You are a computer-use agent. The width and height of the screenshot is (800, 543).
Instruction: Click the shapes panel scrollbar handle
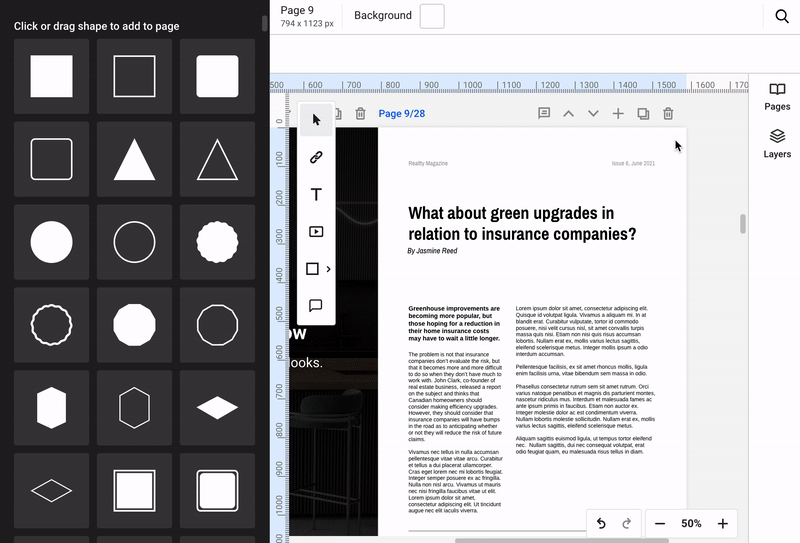pos(264,23)
